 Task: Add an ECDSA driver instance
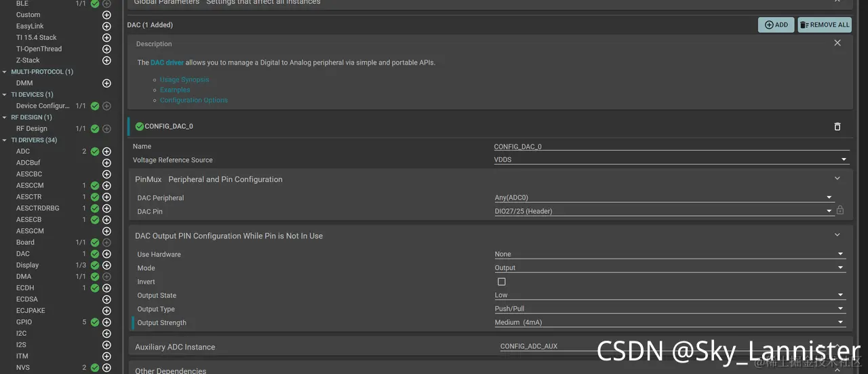click(106, 299)
